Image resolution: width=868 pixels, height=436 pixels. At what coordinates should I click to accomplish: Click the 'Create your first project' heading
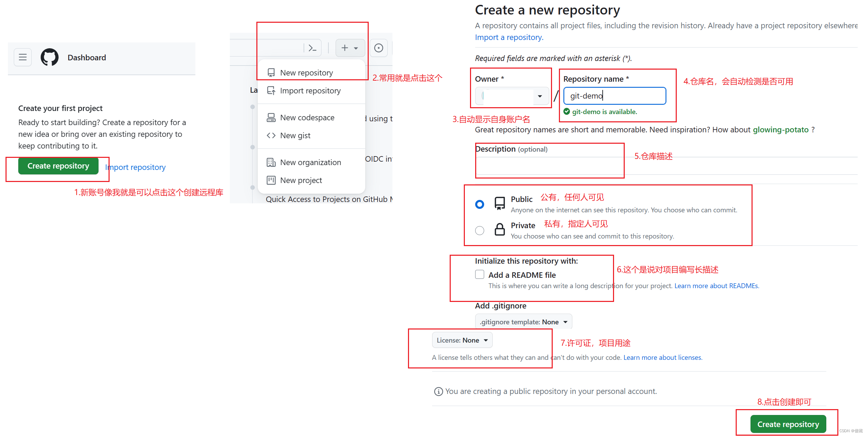(x=60, y=108)
